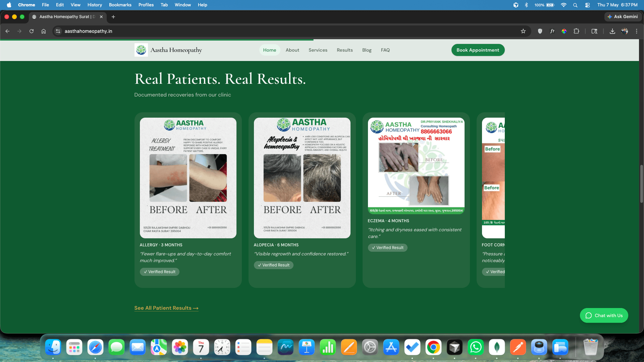Open the Chat with Us button
This screenshot has height=362, width=644.
[604, 315]
